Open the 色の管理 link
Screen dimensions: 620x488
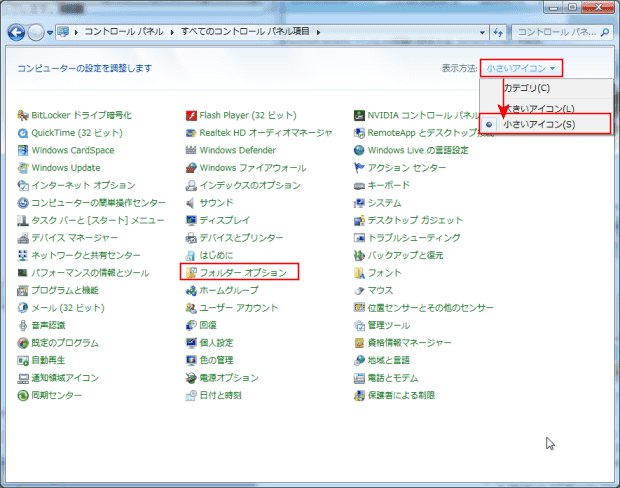(216, 361)
